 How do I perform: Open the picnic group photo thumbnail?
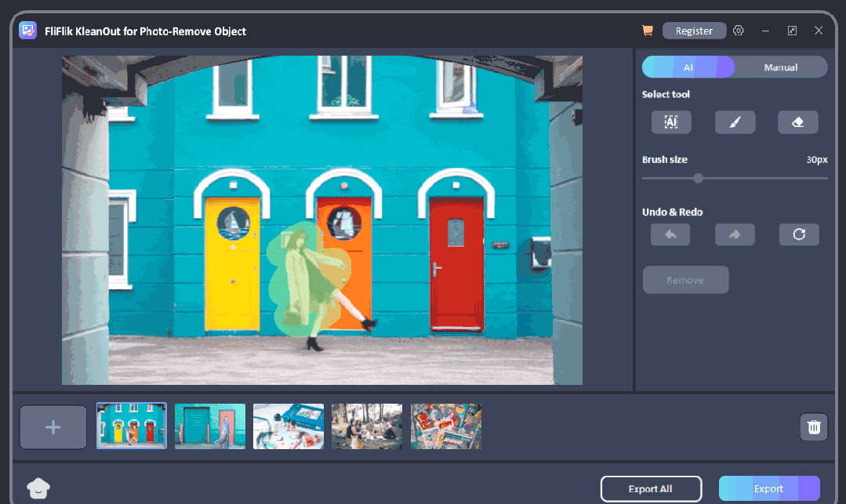tap(367, 426)
